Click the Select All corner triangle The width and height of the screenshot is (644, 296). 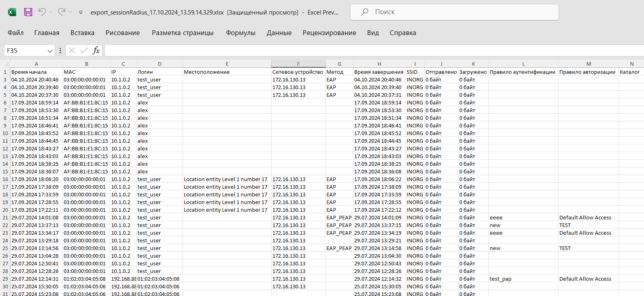[x=6, y=64]
